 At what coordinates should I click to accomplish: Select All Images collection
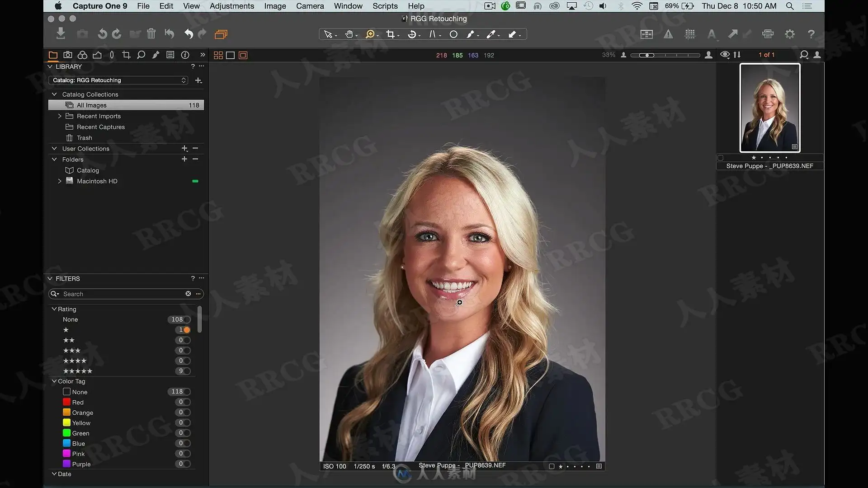click(x=126, y=105)
